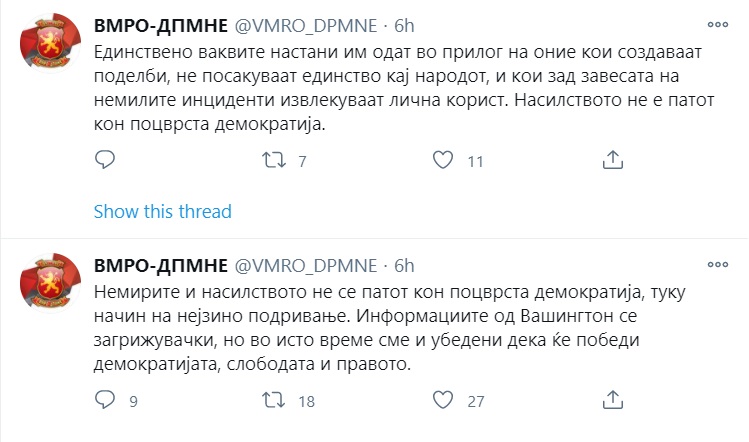
Task: Open the 6h timestamp on second tweet
Action: 404,266
